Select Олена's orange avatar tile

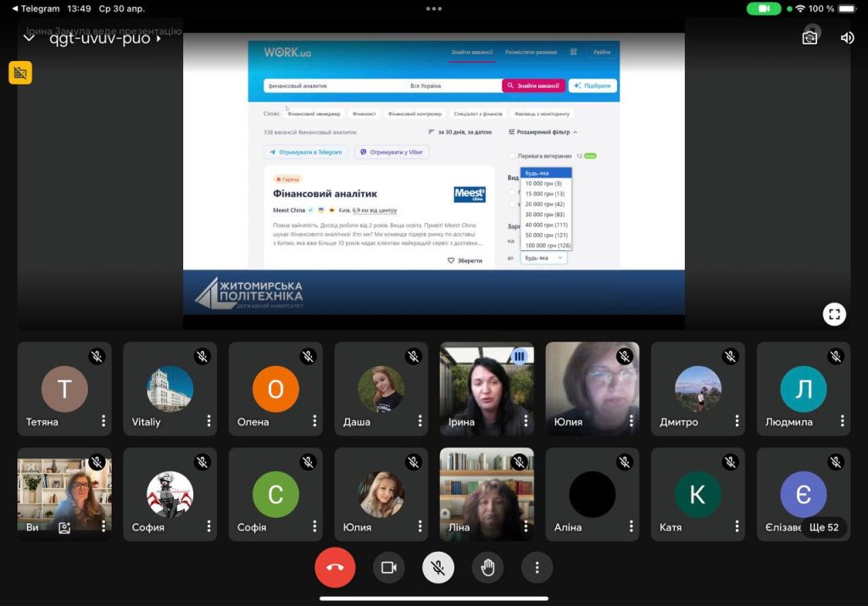pyautogui.click(x=275, y=388)
